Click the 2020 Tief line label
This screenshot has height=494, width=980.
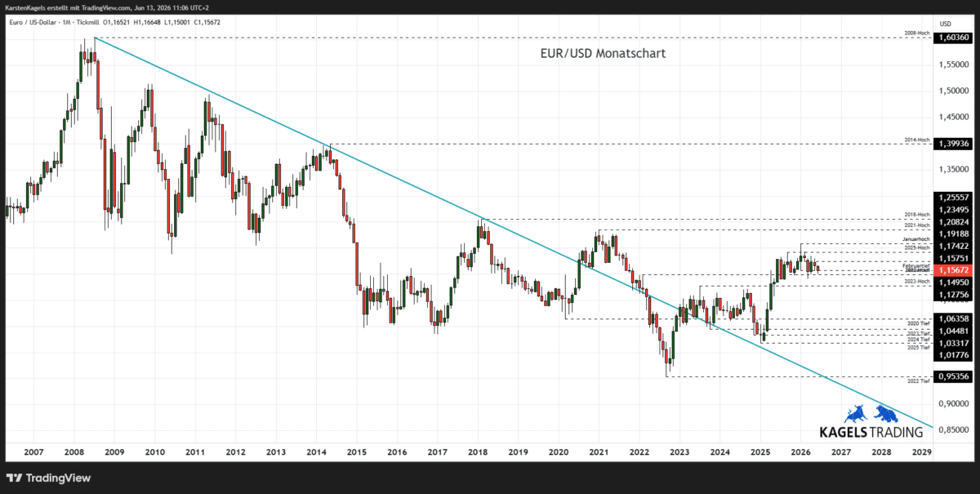point(919,324)
